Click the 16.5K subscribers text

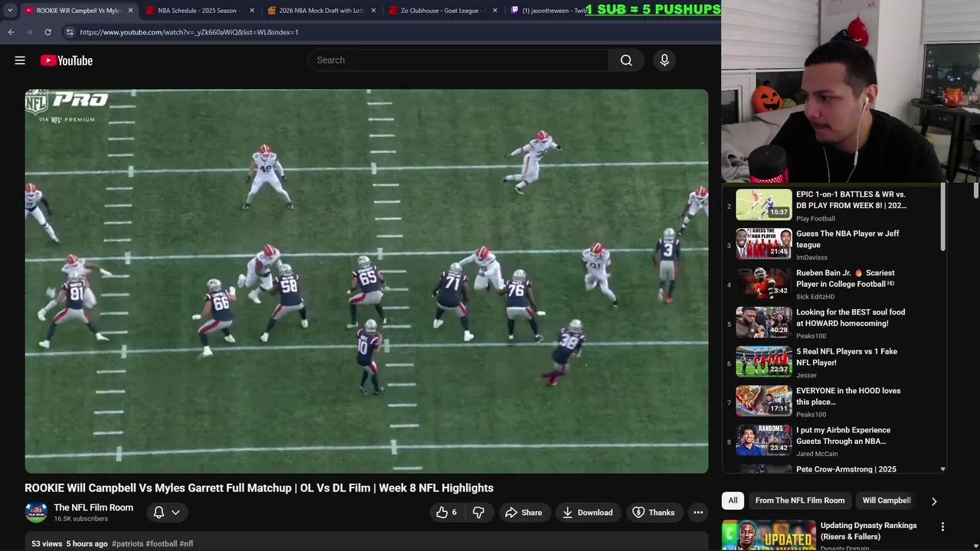[x=80, y=519]
